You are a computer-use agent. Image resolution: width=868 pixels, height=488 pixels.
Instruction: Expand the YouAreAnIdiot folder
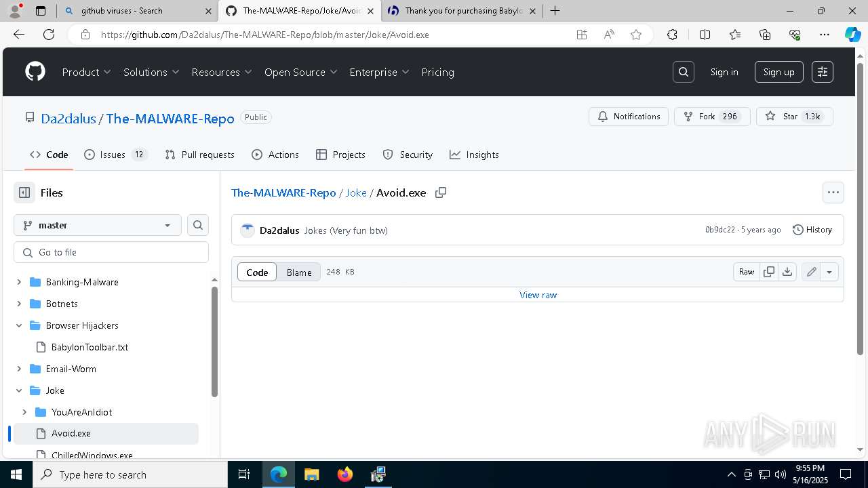(24, 412)
